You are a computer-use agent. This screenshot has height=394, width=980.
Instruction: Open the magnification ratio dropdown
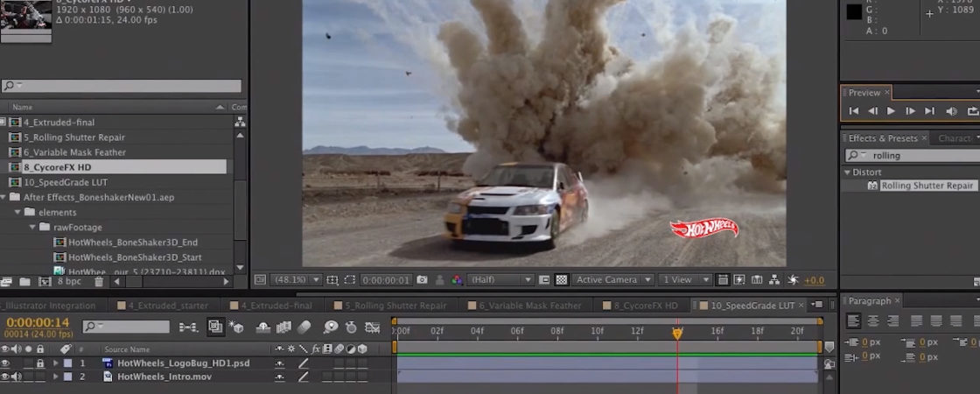pyautogui.click(x=297, y=280)
